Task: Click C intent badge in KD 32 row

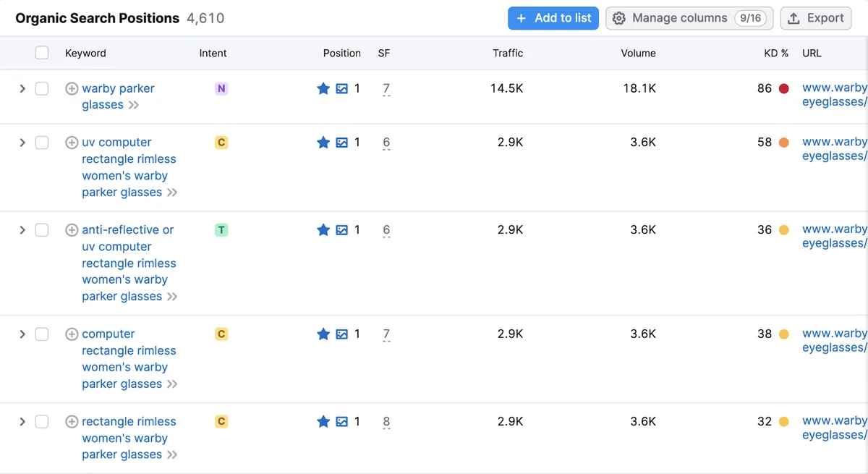Action: pyautogui.click(x=221, y=421)
